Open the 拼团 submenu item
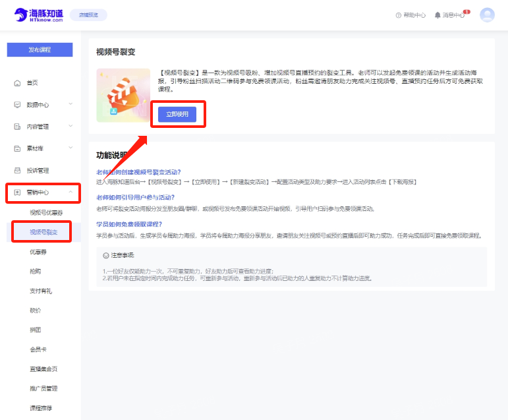Screen dimensions: 508x420 point(36,330)
